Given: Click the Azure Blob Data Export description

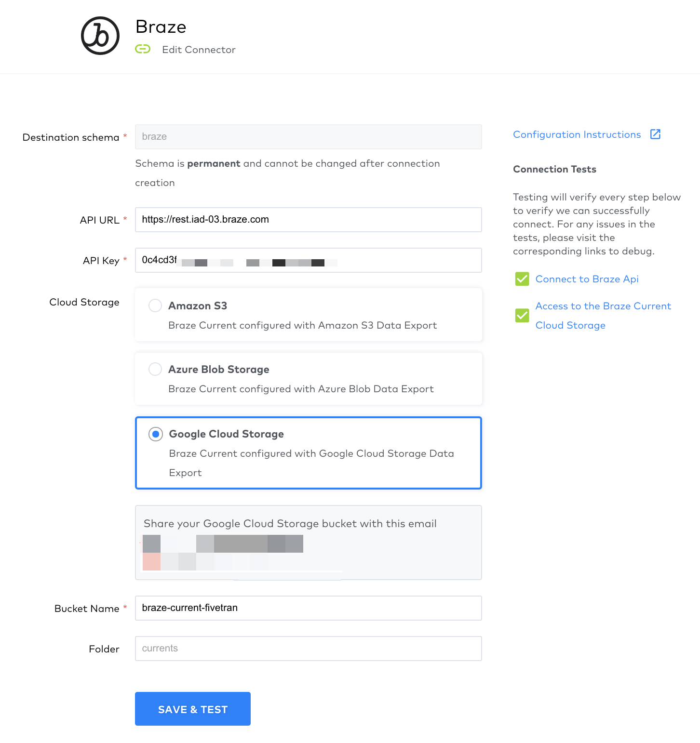Looking at the screenshot, I should coord(301,389).
